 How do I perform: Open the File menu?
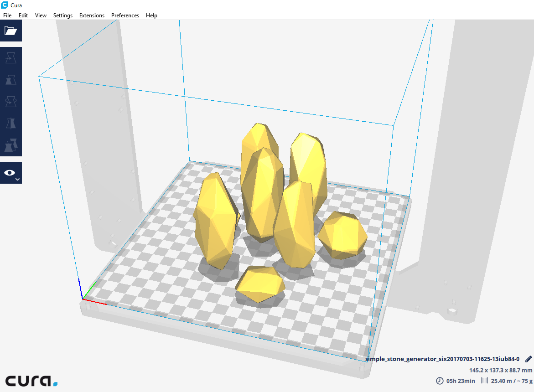[7, 15]
